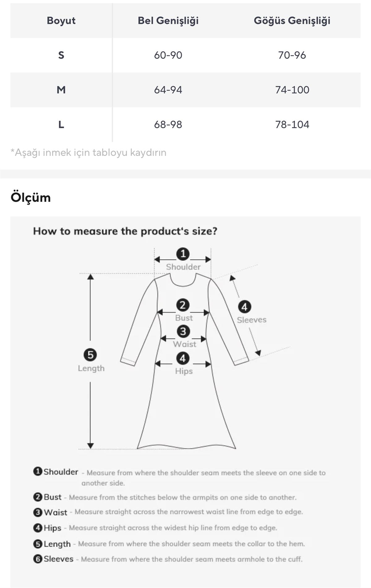Click the Boyut column header
371x588 pixels.
pyautogui.click(x=61, y=21)
